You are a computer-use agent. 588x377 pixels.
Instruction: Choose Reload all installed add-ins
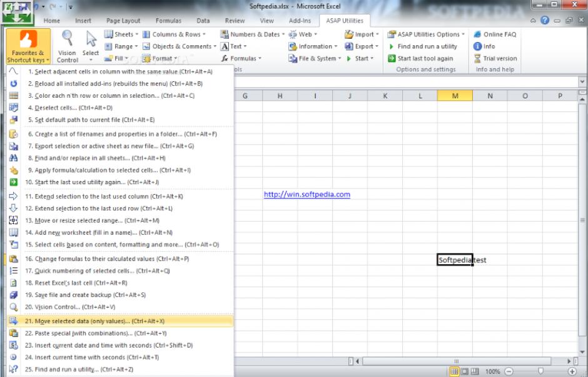tap(120, 83)
